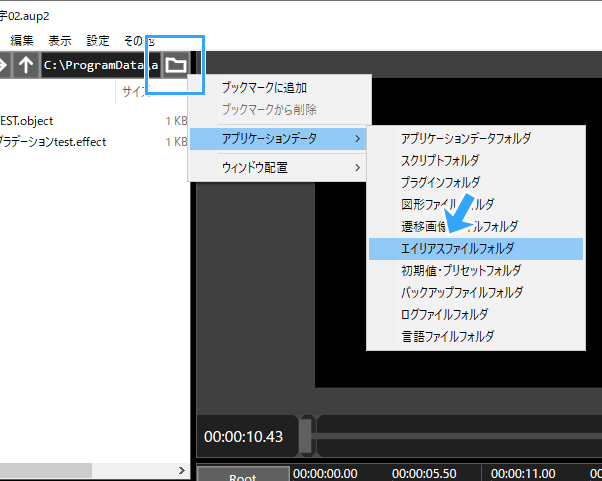This screenshot has width=602, height=481.
Task: Select エイリアスファイルフォルダ
Action: click(476, 249)
